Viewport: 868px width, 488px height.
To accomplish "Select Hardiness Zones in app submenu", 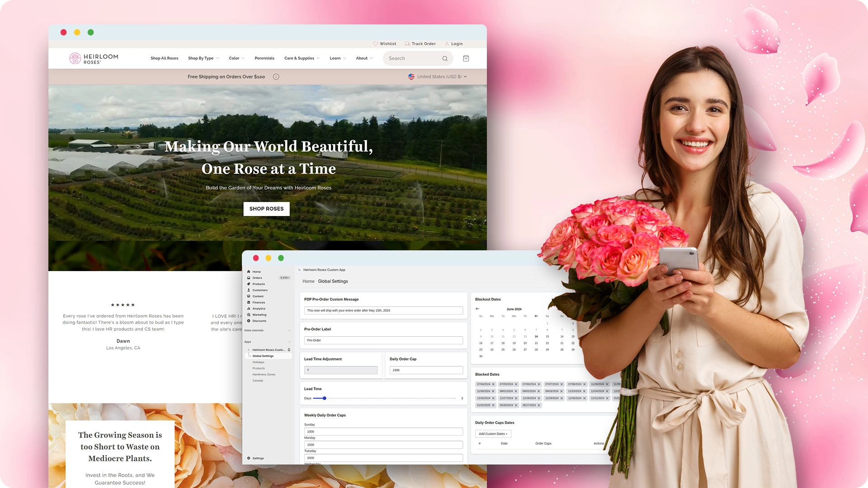I will (264, 375).
